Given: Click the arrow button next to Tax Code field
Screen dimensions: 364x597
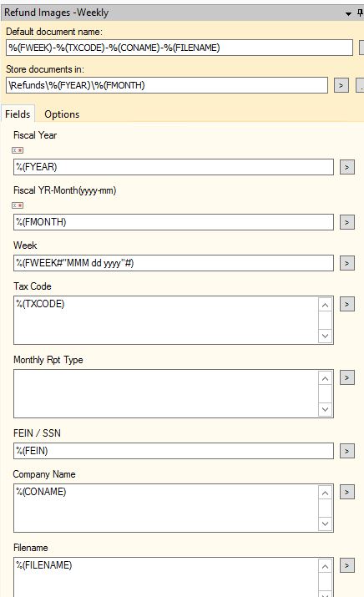Looking at the screenshot, I should coord(346,304).
